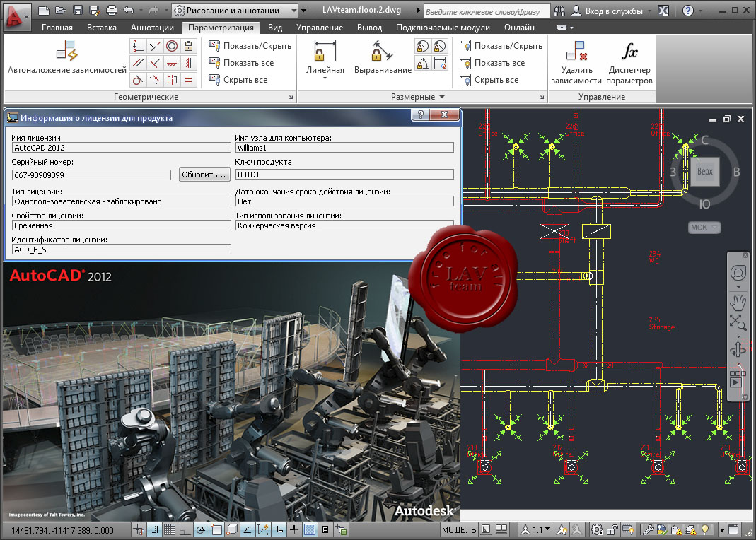Screen dimensions: 756x540
Task: Open Геометрические panel settings launcher arrow
Action: [291, 97]
